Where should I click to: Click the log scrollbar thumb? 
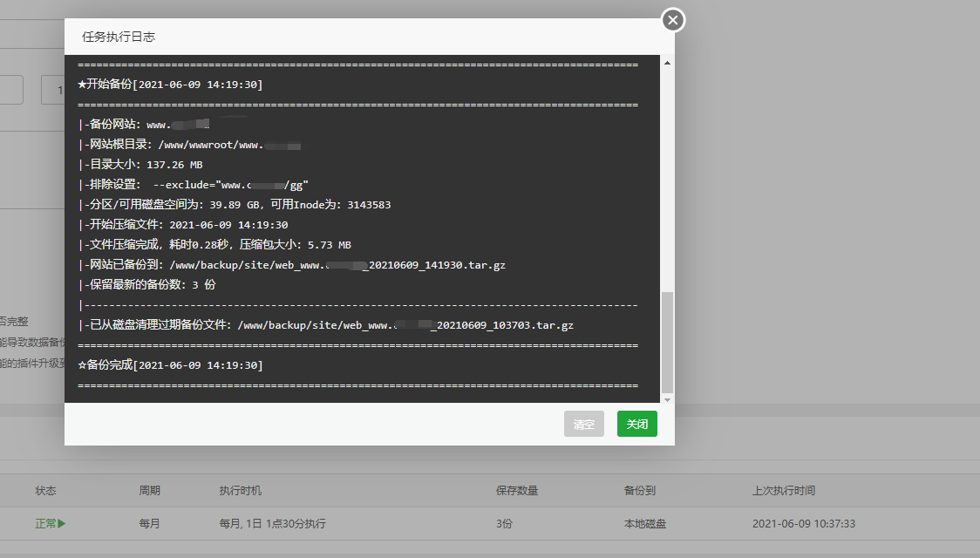click(667, 342)
